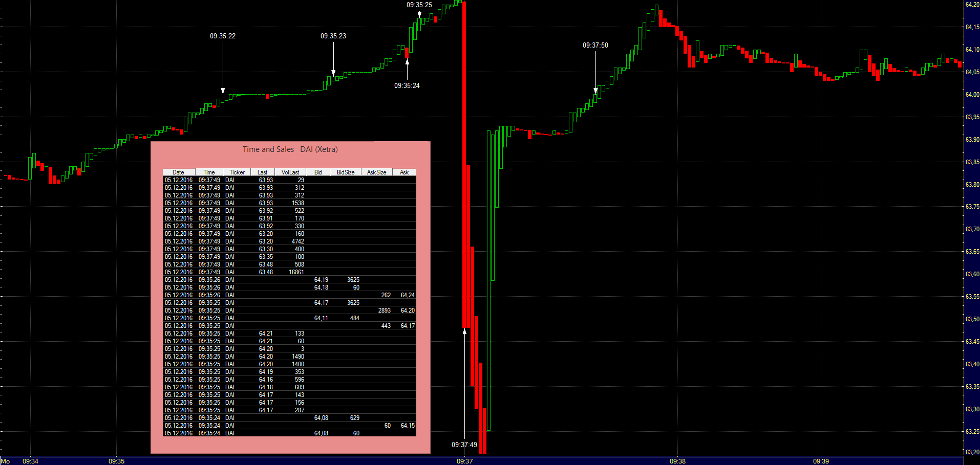Select the quote row with ask 64,24
Viewport: 980px width, 465px height.
pyautogui.click(x=289, y=295)
